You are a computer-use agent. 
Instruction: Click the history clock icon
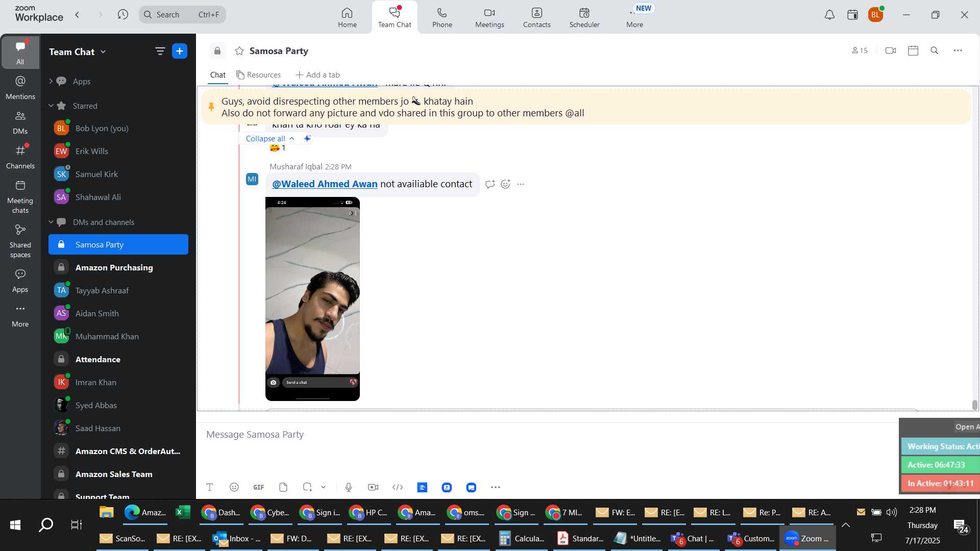click(122, 14)
